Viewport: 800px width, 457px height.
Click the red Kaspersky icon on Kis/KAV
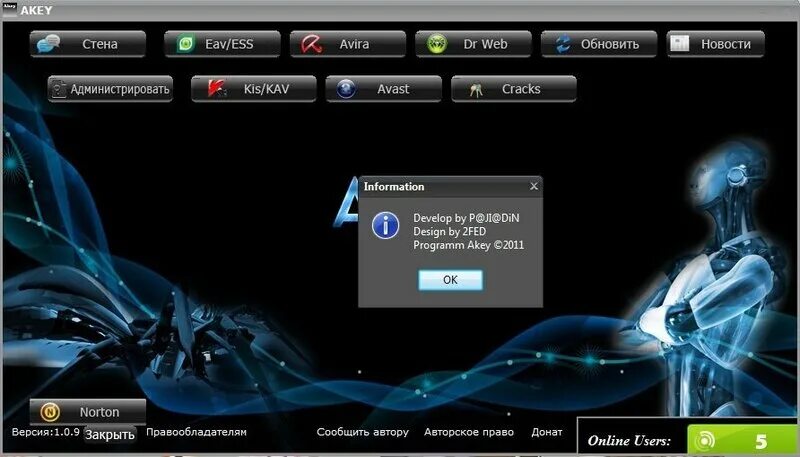(x=217, y=89)
